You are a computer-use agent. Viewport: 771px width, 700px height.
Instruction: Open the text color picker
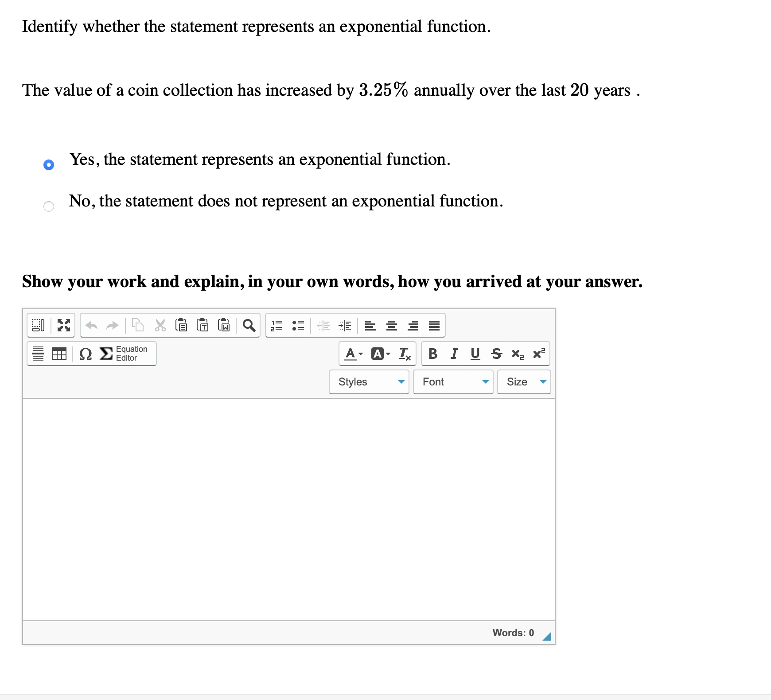tap(350, 354)
